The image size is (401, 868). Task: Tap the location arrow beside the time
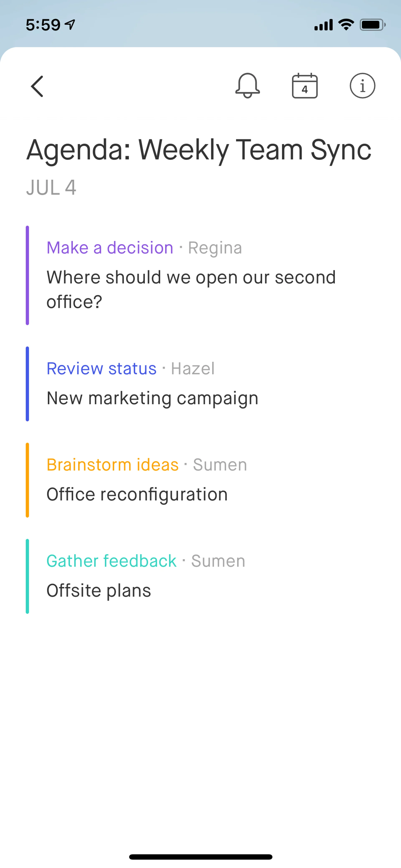coord(70,25)
